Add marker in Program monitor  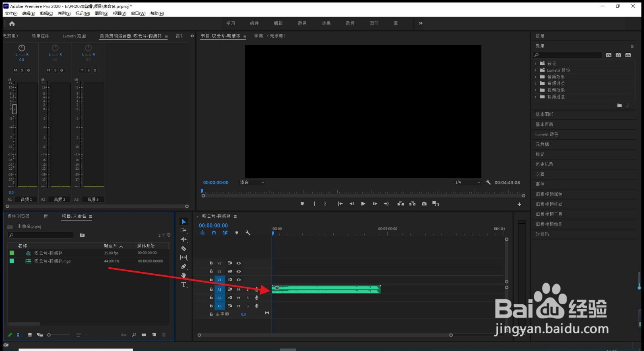pos(302,204)
